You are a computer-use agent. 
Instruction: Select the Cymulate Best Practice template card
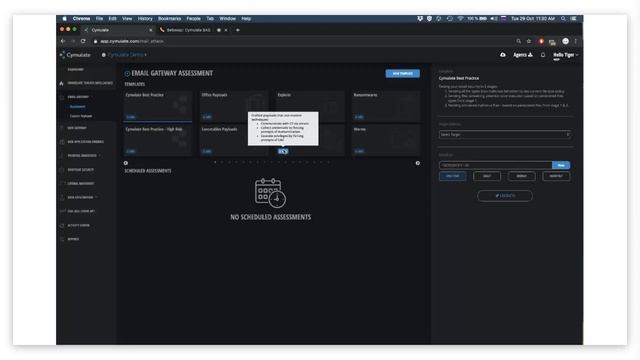(158, 106)
